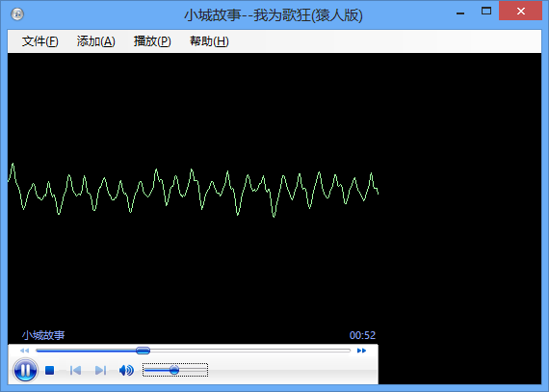Click the seek bar position handle

pyautogui.click(x=143, y=351)
